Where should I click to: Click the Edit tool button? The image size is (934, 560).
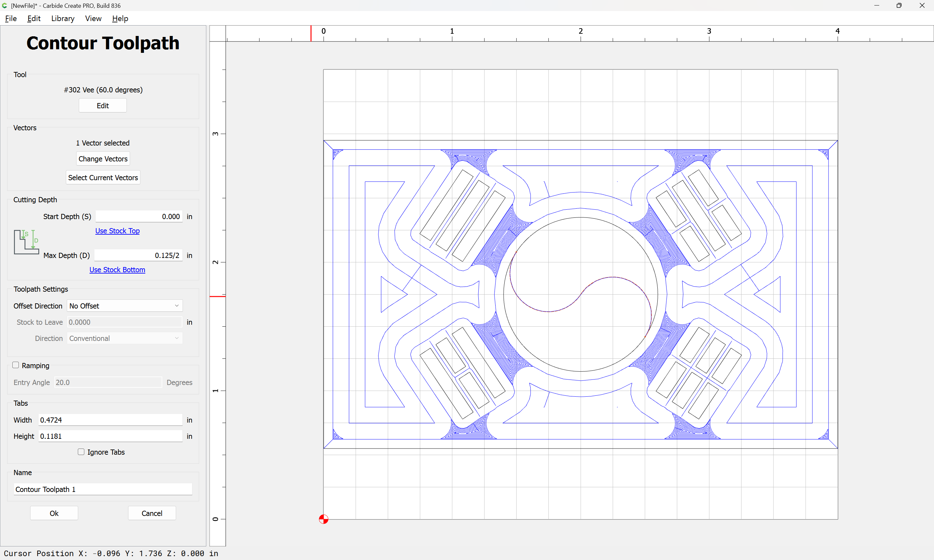click(x=103, y=106)
